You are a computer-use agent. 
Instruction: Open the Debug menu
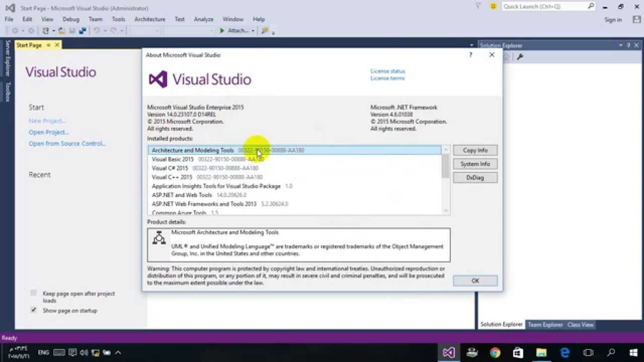point(71,19)
